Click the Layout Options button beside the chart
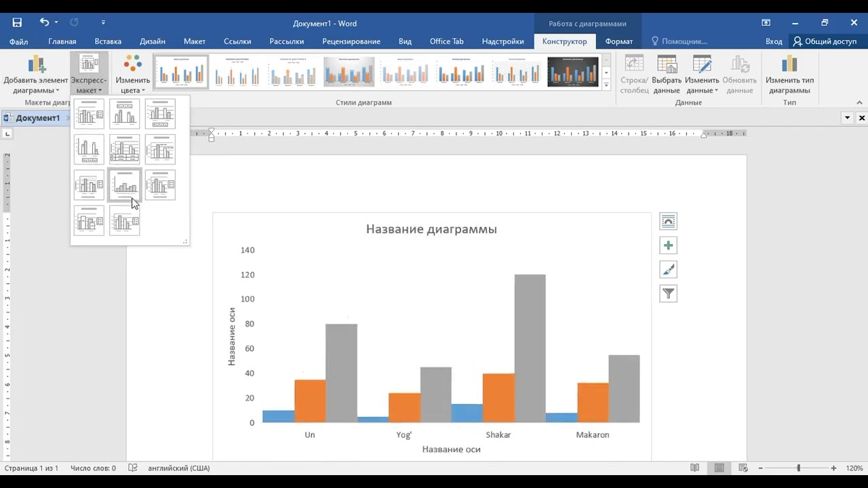 pyautogui.click(x=668, y=221)
